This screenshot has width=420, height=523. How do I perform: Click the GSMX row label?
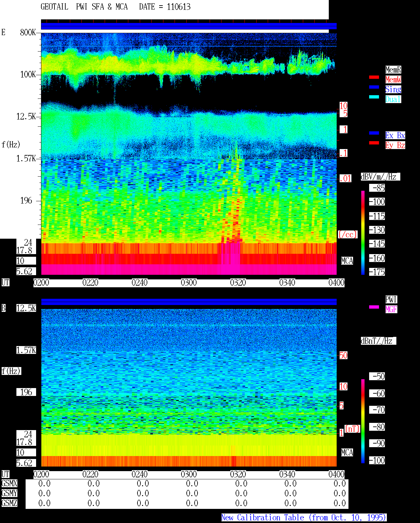pyautogui.click(x=9, y=483)
